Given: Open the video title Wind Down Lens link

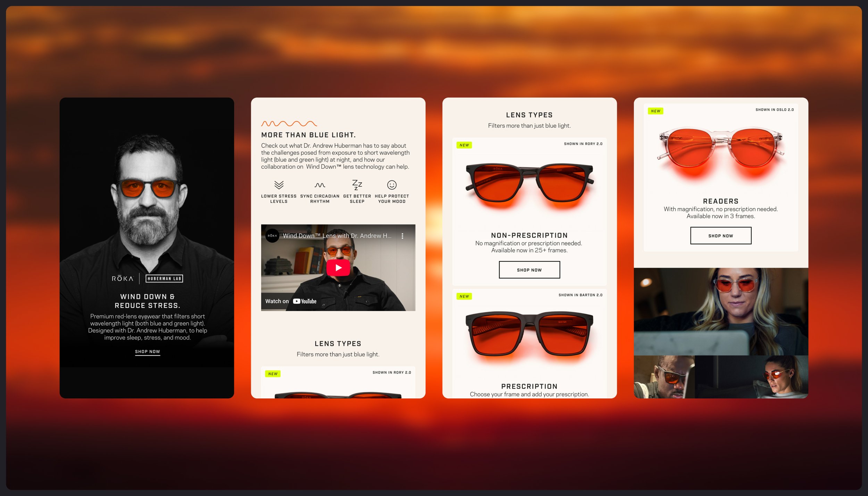Looking at the screenshot, I should tap(337, 236).
